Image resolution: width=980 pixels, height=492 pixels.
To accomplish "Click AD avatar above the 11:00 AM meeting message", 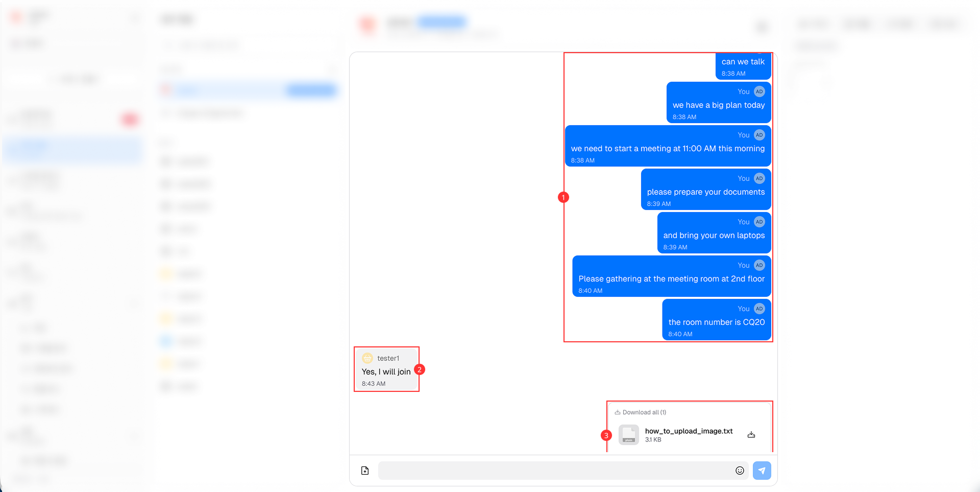I will pos(759,135).
